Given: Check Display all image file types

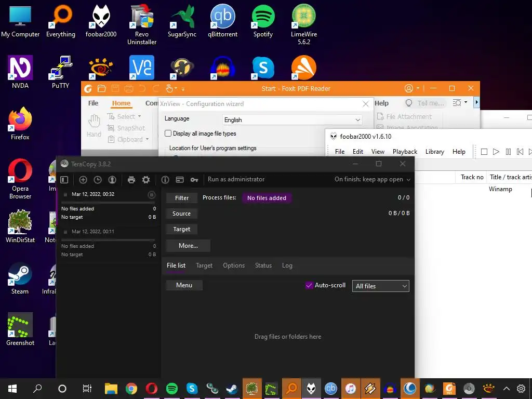Looking at the screenshot, I should pos(168,134).
